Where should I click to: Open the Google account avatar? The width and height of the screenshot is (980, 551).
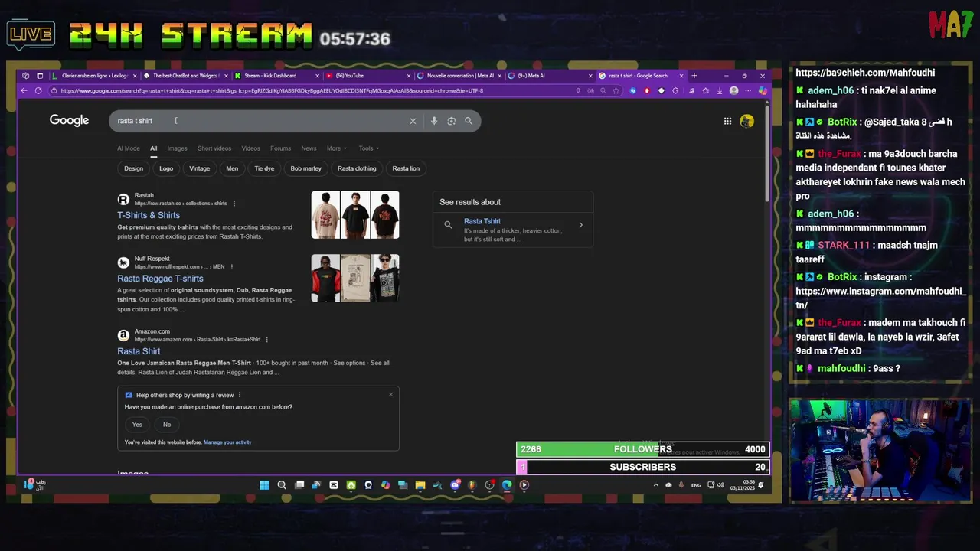click(746, 121)
